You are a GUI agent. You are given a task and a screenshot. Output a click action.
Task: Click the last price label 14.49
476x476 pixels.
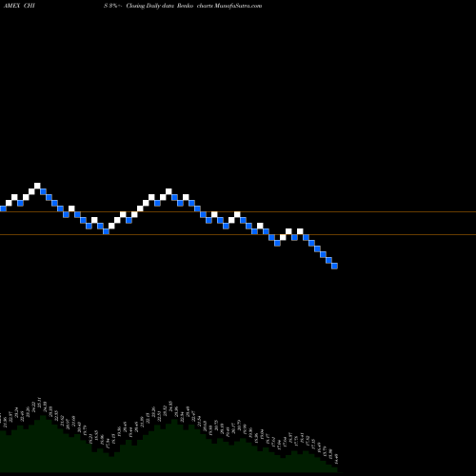coord(336,459)
